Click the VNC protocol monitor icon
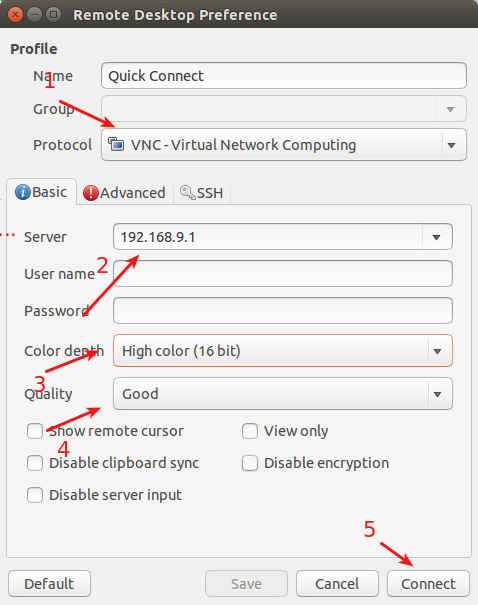This screenshot has height=605, width=478. (x=116, y=144)
